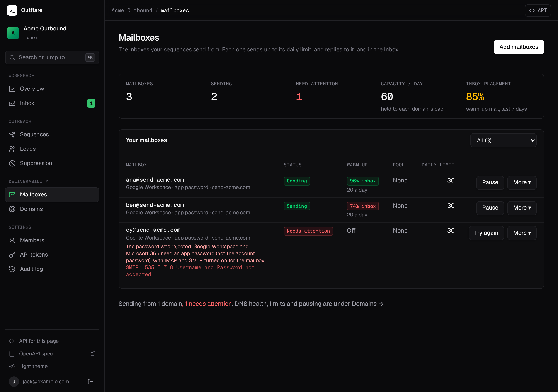
Task: Go to Sequences page
Action: click(x=52, y=134)
